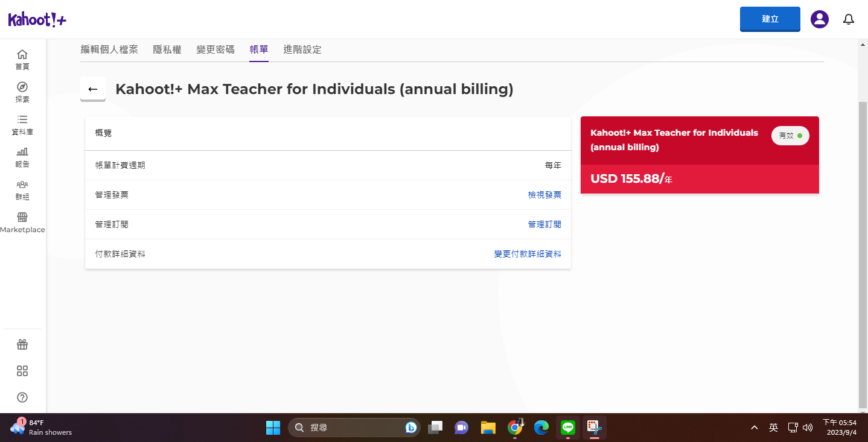Open the network tray icon
Image resolution: width=868 pixels, height=442 pixels.
pos(793,428)
